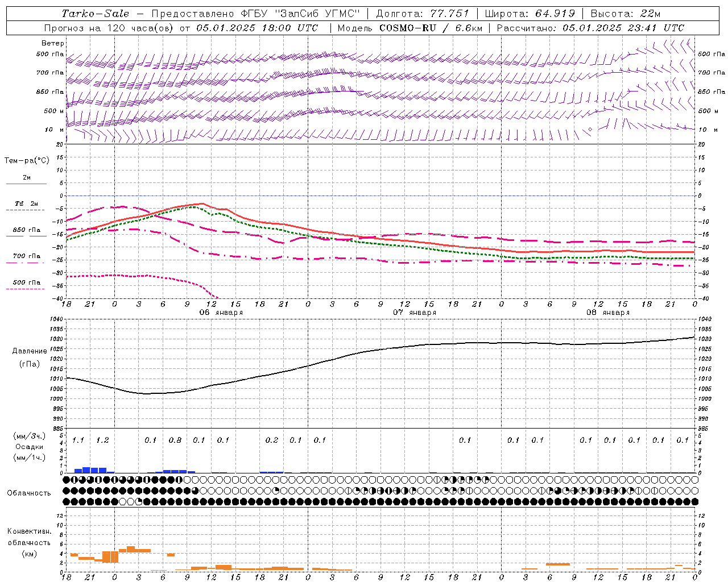Click the Ветер panel label
This screenshot has width=728, height=582.
point(53,43)
